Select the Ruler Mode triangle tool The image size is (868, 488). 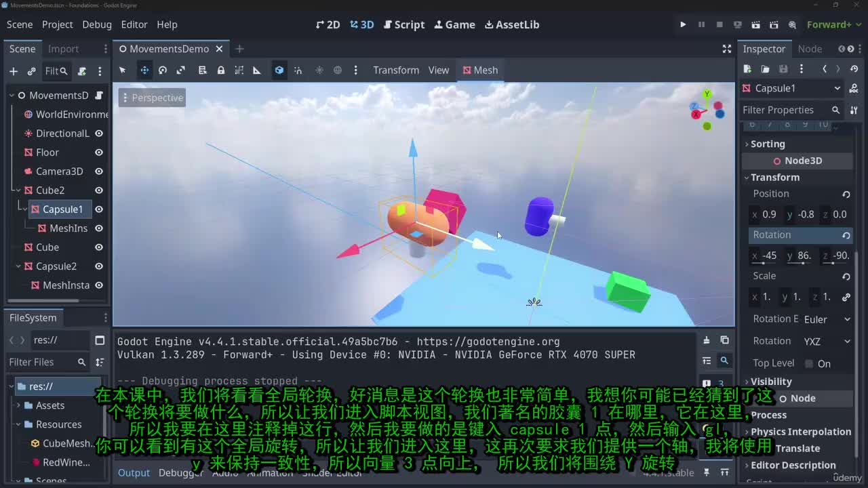[256, 70]
